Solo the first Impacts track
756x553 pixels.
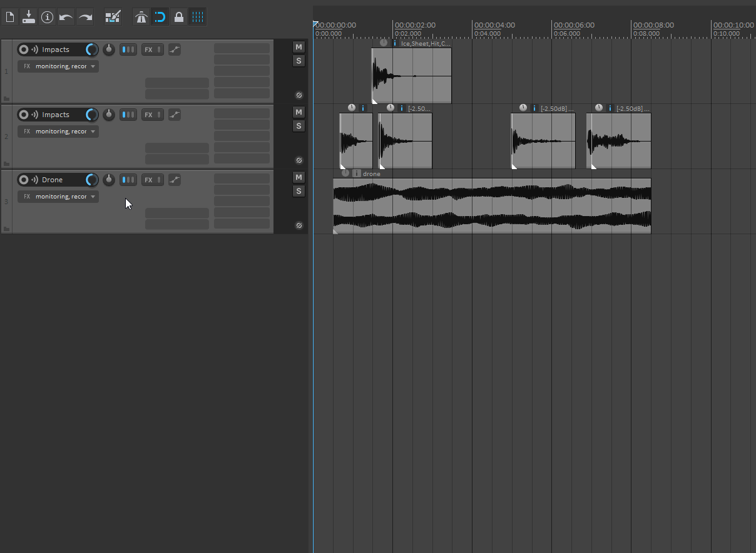299,61
